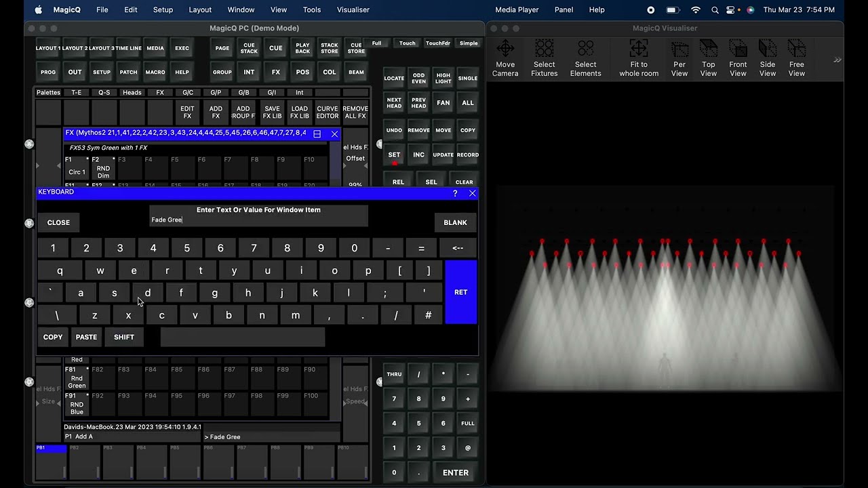Maximize the FX window pane icon
868x488 pixels.
pyautogui.click(x=317, y=134)
